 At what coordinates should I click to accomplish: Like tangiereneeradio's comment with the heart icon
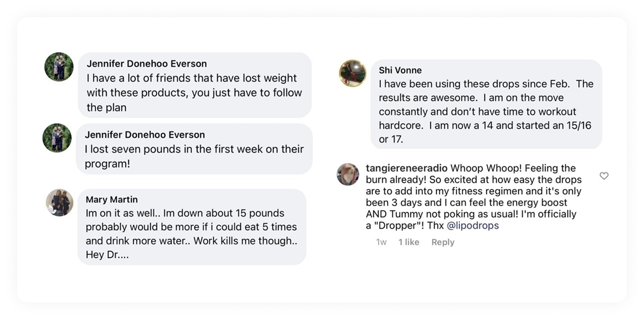(x=604, y=176)
